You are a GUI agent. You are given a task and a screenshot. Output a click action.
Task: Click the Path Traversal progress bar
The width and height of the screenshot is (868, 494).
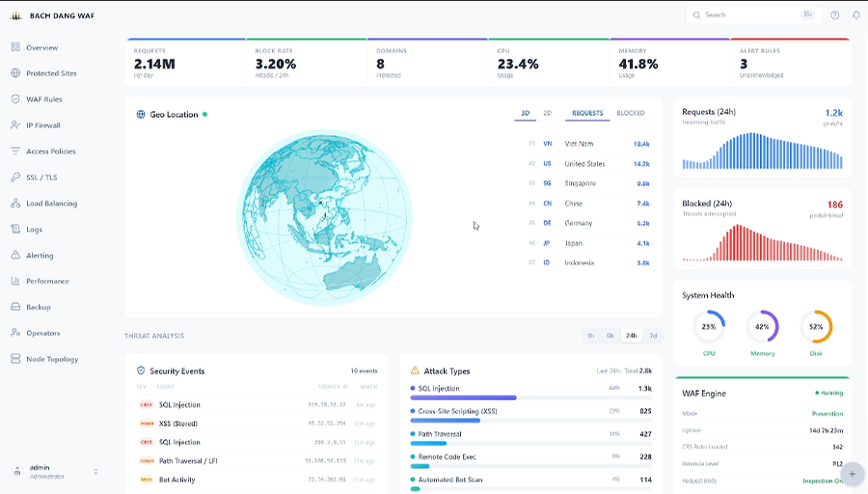click(530, 443)
